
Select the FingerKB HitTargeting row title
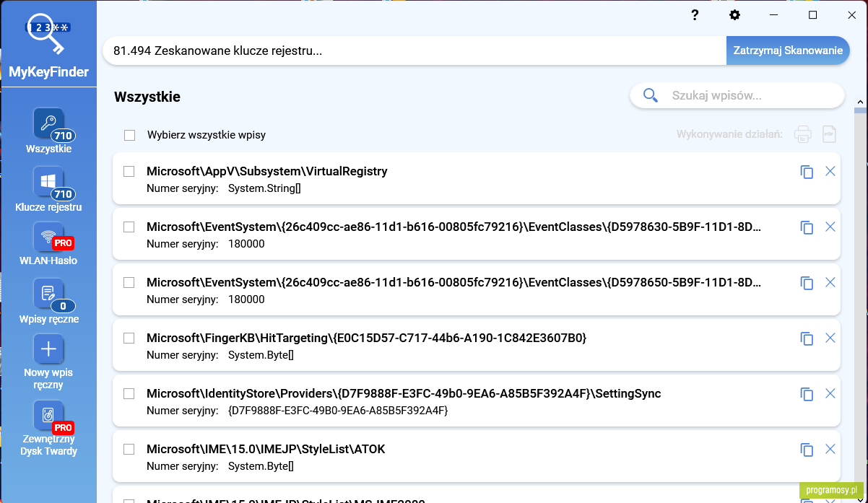coord(367,338)
